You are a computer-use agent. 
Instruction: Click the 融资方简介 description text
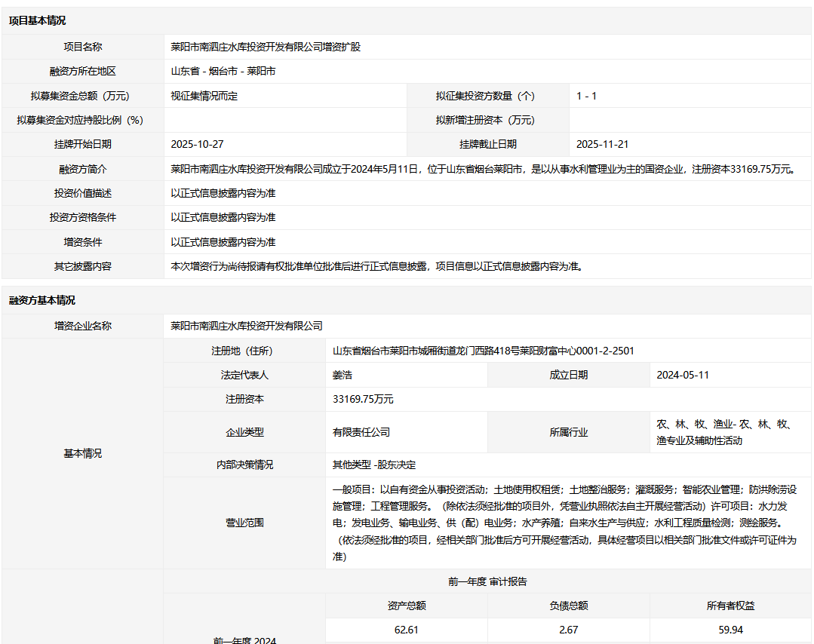[x=483, y=169]
